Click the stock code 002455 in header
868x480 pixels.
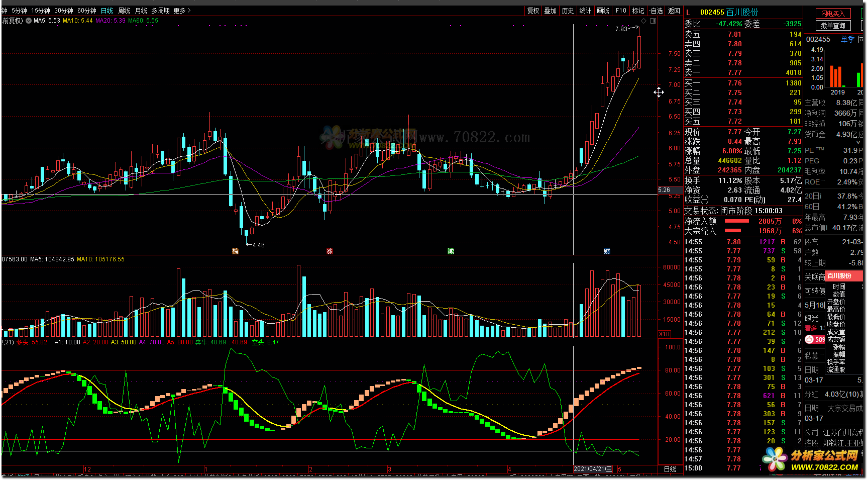(x=712, y=12)
